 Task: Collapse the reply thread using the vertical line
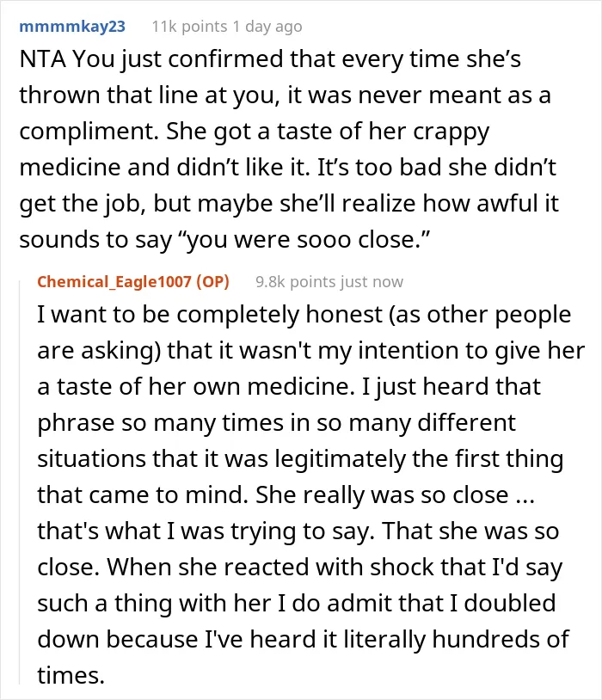(x=20, y=482)
